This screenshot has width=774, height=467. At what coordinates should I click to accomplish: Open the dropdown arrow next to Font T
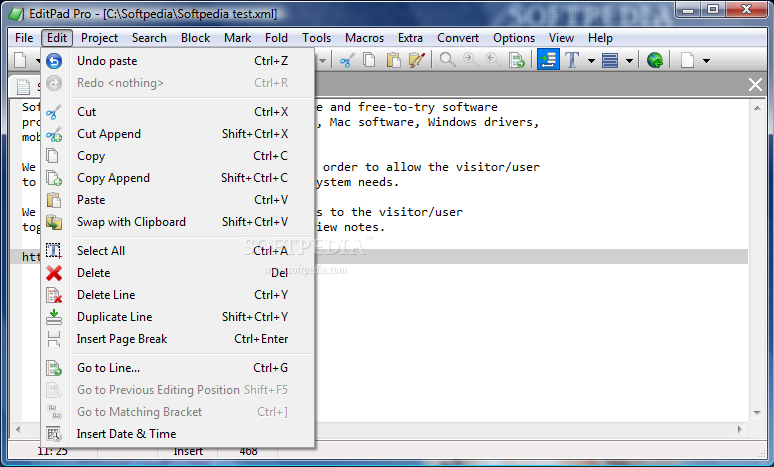[591, 61]
